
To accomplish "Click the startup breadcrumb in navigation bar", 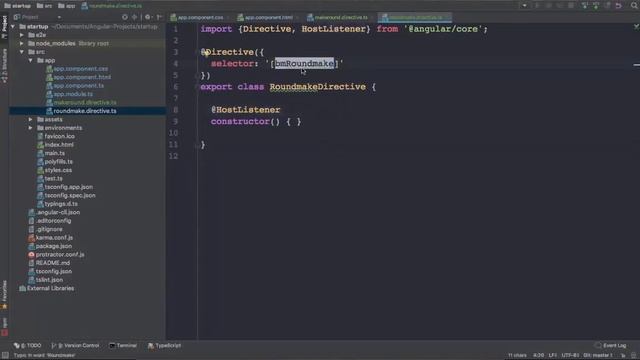I will (x=17, y=6).
